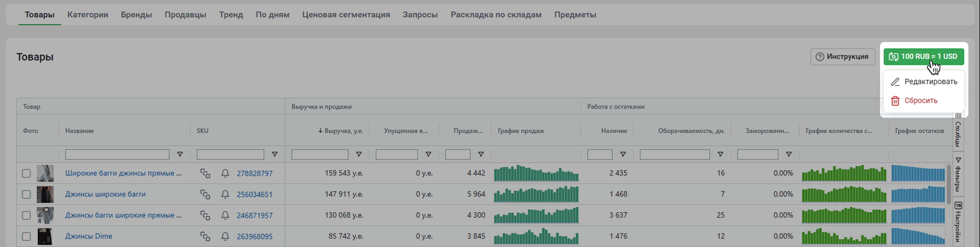Bell notification icon for SKU 246871957
Image resolution: width=980 pixels, height=247 pixels.
pyautogui.click(x=225, y=215)
